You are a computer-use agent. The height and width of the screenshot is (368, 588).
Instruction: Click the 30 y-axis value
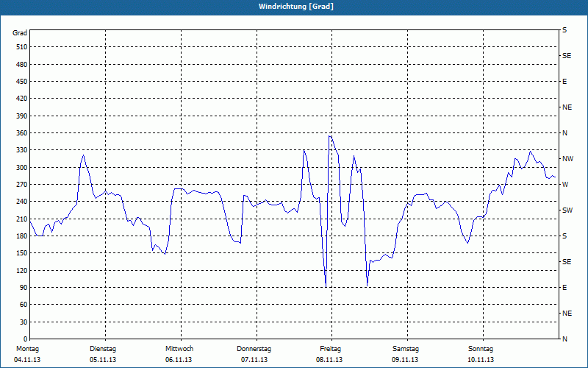[24, 322]
